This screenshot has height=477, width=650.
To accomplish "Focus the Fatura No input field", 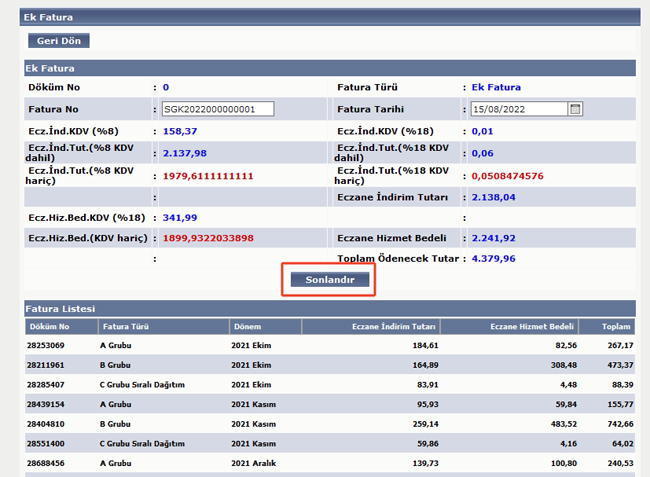I will tap(218, 109).
